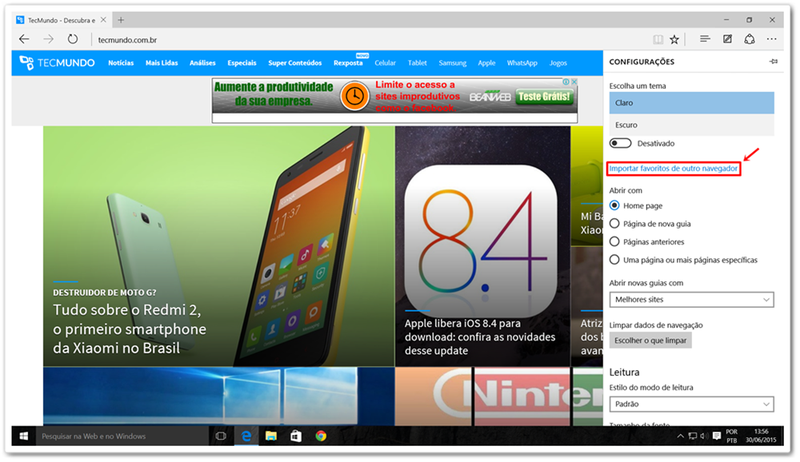Close the TecMundo browser tab

[x=104, y=20]
